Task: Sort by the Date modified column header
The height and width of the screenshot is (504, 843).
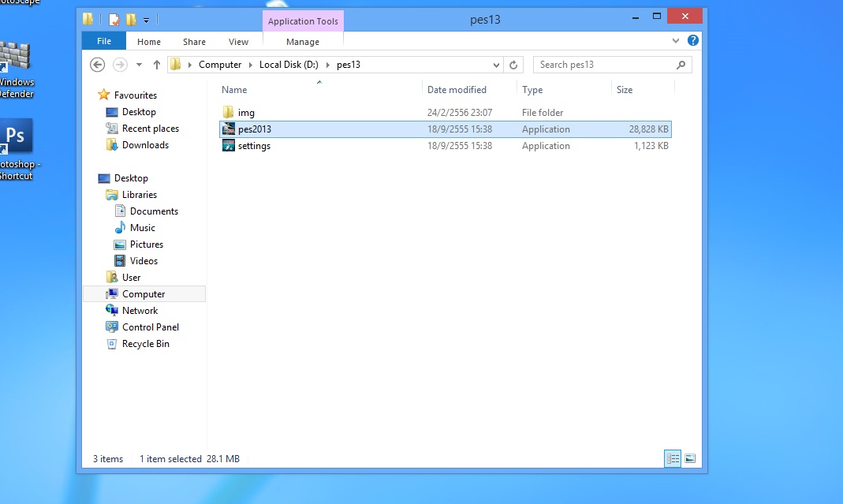Action: coord(457,90)
